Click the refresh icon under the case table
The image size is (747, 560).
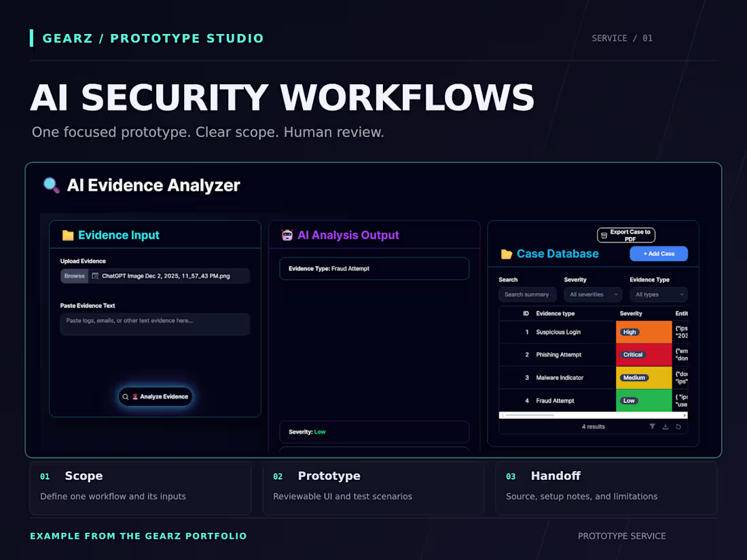coord(678,427)
